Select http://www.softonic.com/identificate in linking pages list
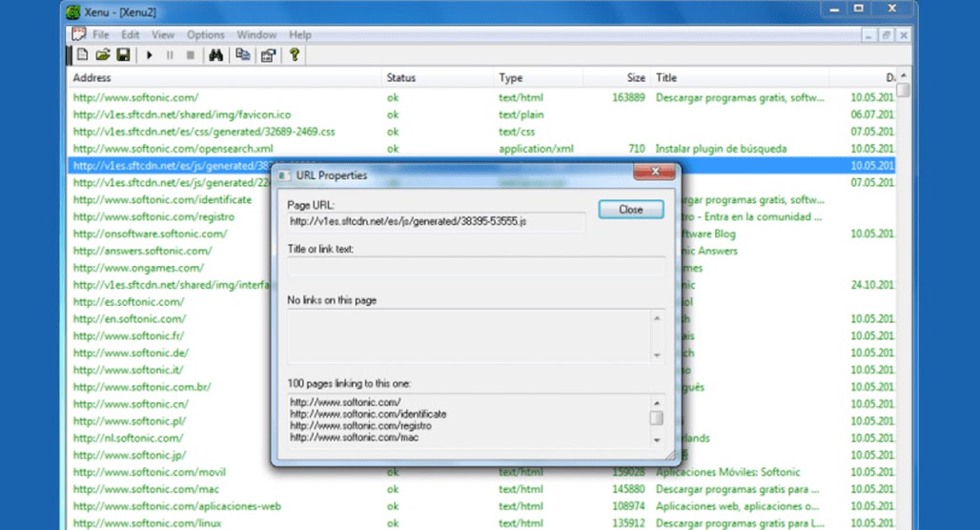980x530 pixels. click(368, 414)
